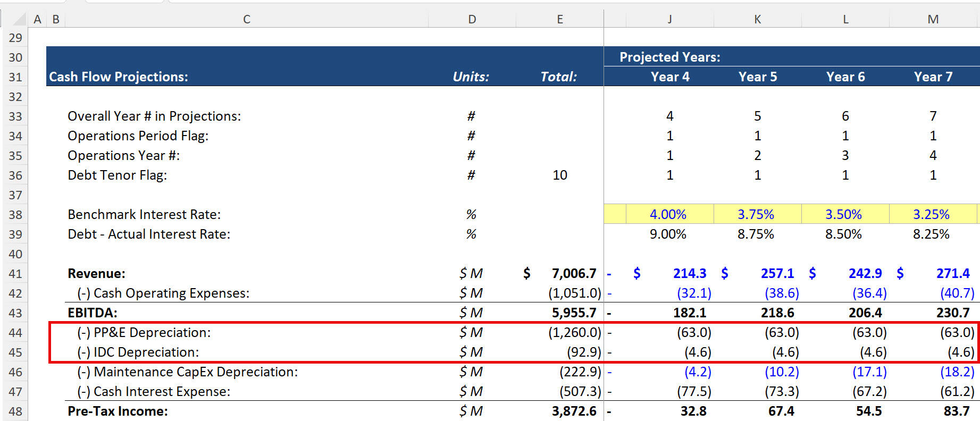The height and width of the screenshot is (421, 980).
Task: Click the Year 4 revenue value 214.3
Action: pyautogui.click(x=690, y=274)
